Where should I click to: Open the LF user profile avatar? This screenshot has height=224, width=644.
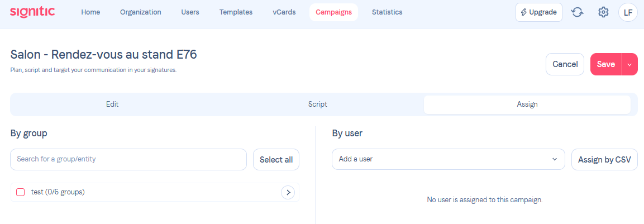[628, 12]
